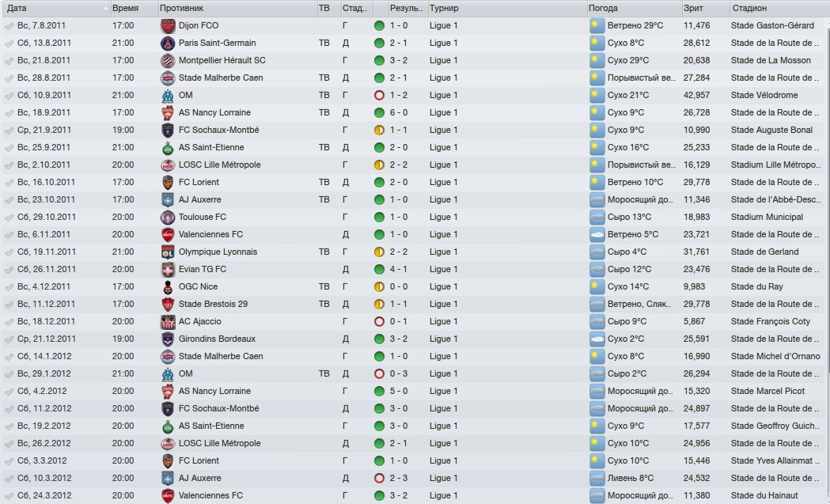Follow the Stade du Hainaut link

pyautogui.click(x=764, y=495)
